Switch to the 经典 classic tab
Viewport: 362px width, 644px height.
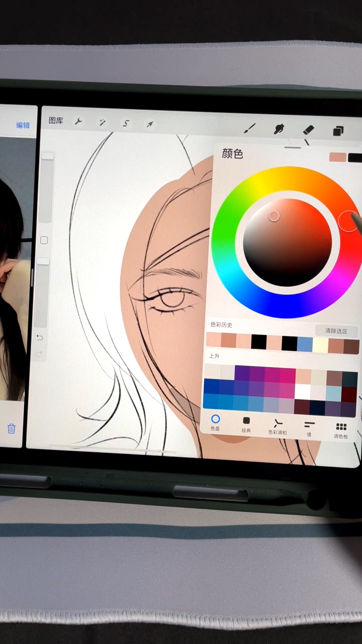point(246,424)
